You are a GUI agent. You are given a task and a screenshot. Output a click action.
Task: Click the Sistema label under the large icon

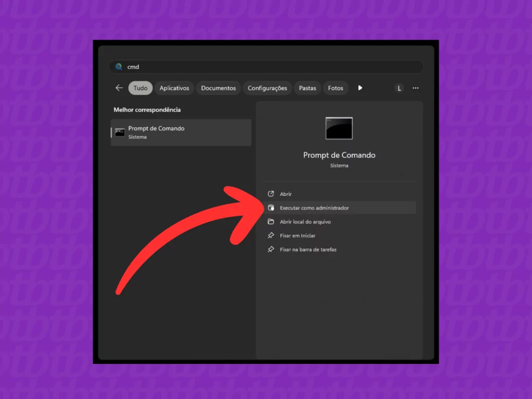339,166
